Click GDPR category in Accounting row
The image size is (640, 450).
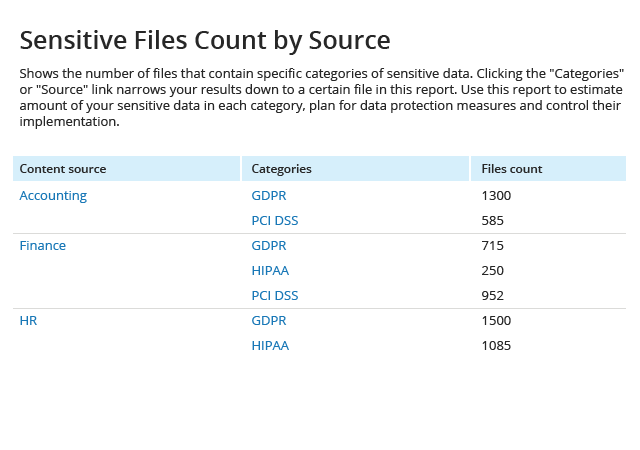coord(269,196)
